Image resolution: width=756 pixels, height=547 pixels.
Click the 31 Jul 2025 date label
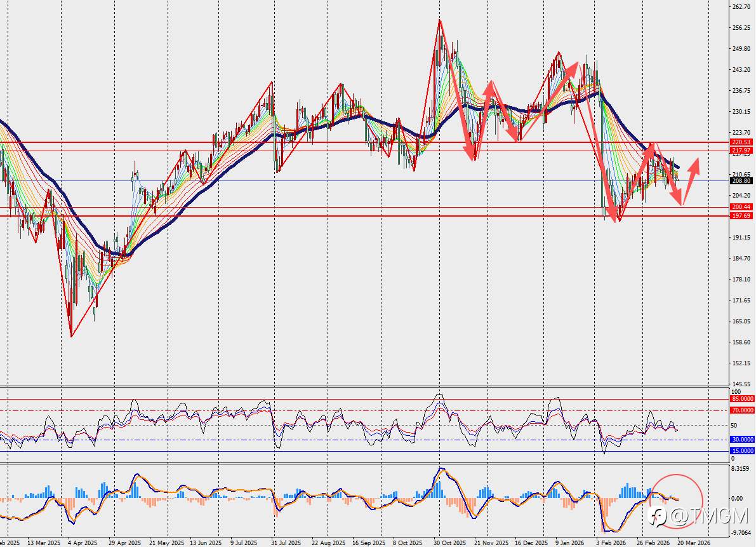pos(286,543)
